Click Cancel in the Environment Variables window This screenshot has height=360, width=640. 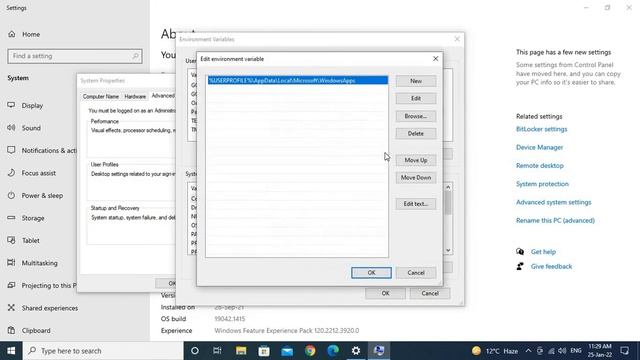(x=430, y=293)
